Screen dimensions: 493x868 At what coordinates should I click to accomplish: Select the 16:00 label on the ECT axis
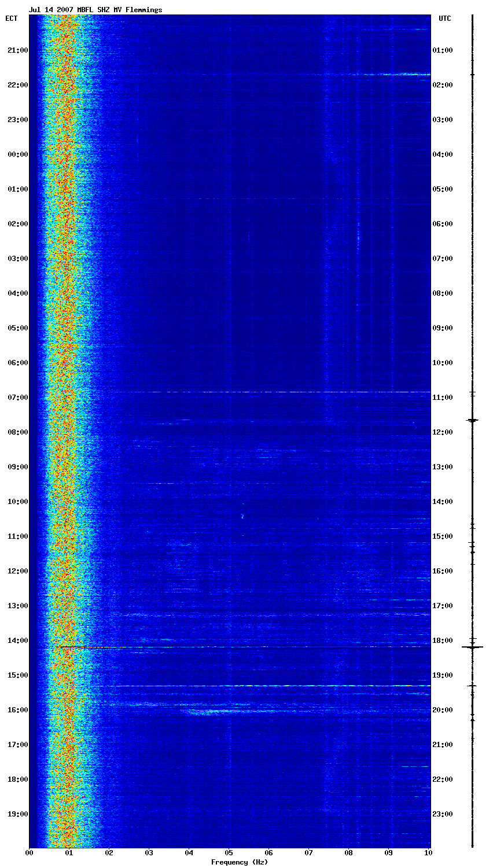tap(17, 710)
